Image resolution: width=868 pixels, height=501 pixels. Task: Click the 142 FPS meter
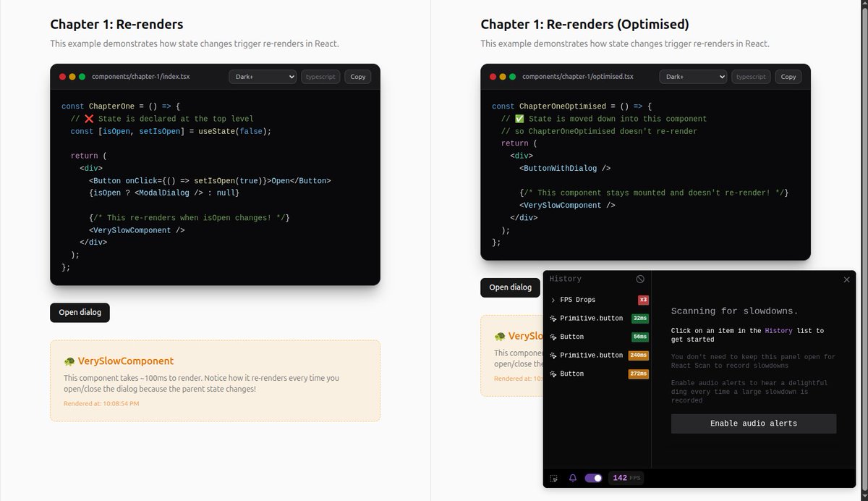[627, 478]
